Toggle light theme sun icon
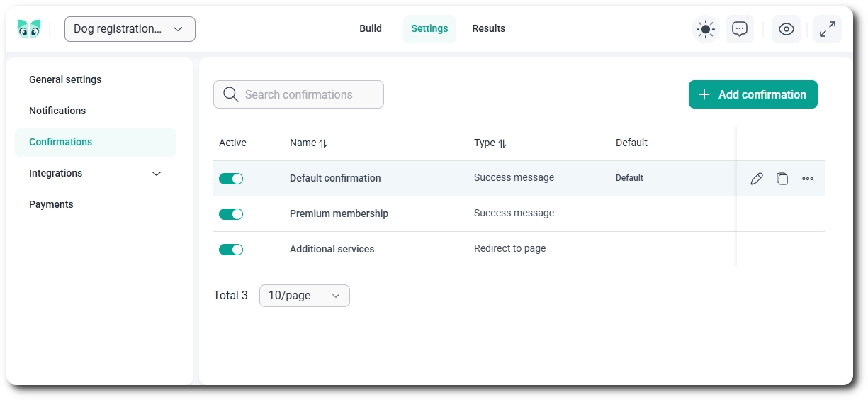The image size is (868, 400). pyautogui.click(x=705, y=29)
